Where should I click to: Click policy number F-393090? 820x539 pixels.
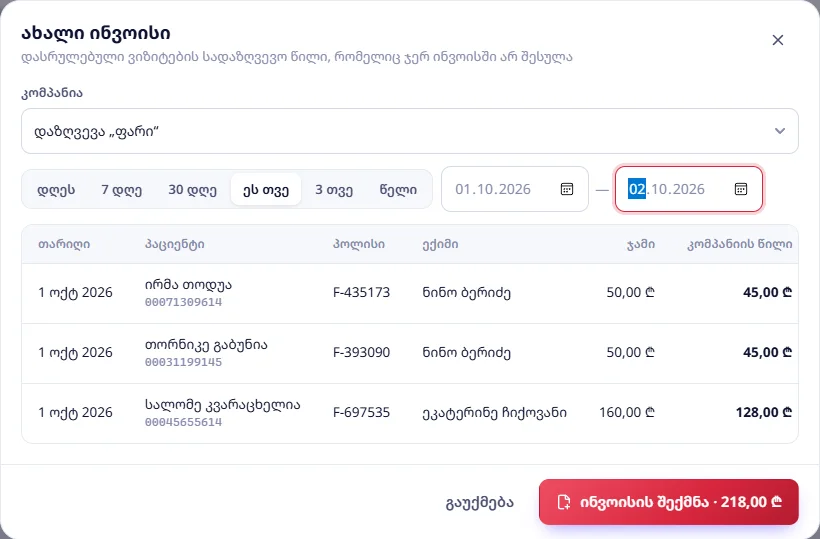[x=361, y=352]
